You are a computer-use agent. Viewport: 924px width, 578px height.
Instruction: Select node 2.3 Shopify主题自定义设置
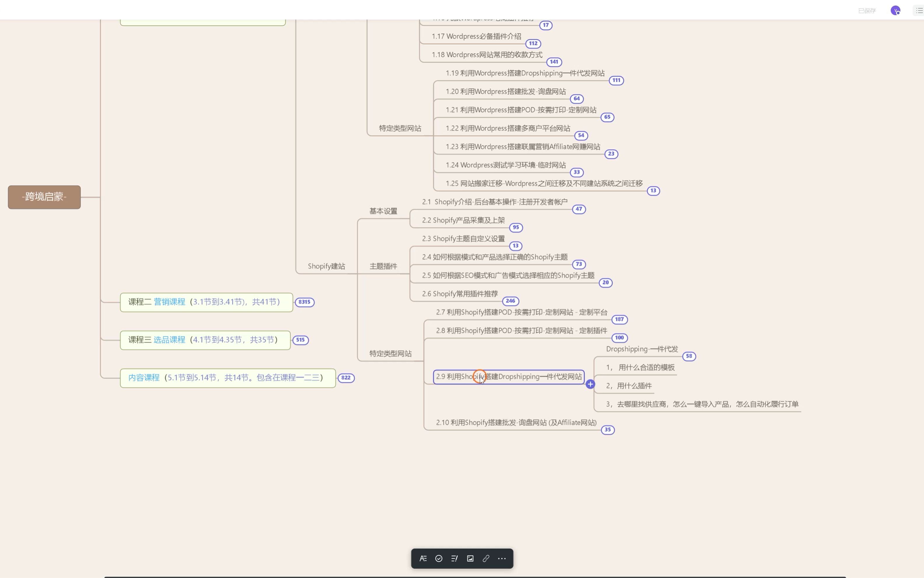[x=463, y=239]
